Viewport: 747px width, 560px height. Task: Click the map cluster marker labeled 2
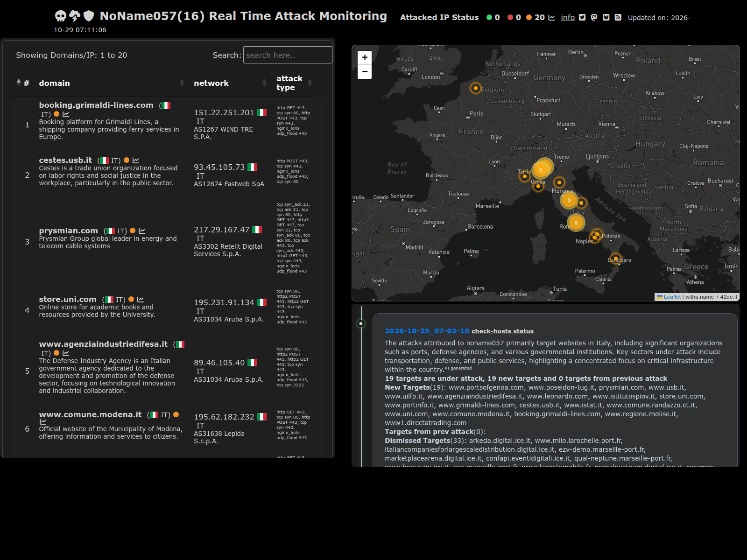(x=576, y=223)
